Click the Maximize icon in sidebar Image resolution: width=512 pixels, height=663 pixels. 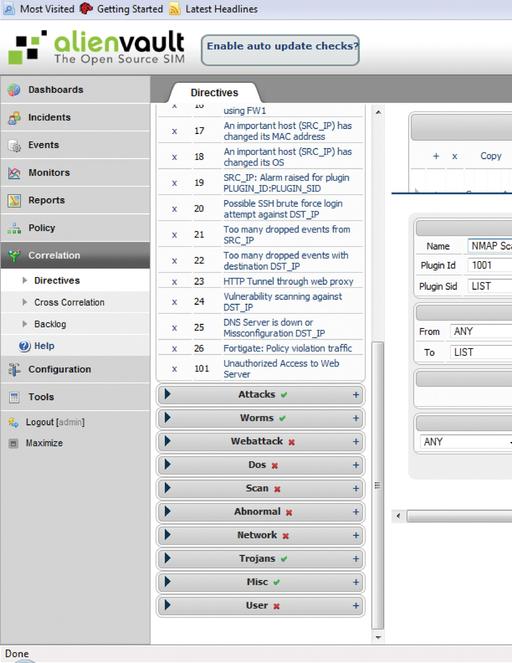click(x=14, y=443)
